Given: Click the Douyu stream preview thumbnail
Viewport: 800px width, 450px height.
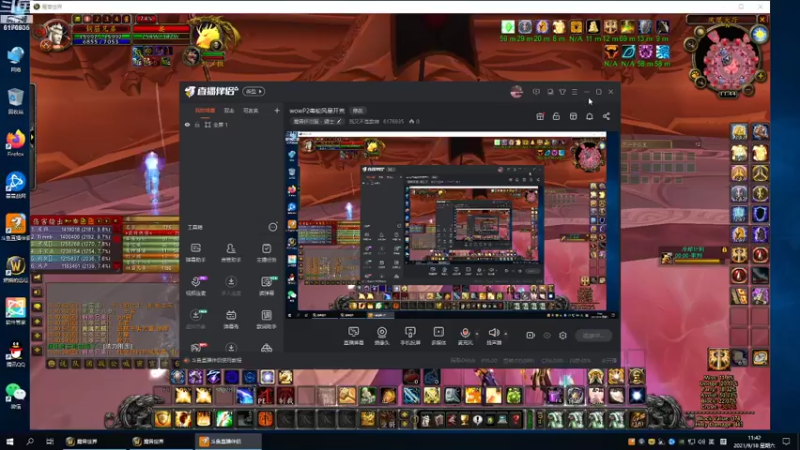Looking at the screenshot, I should tap(452, 224).
